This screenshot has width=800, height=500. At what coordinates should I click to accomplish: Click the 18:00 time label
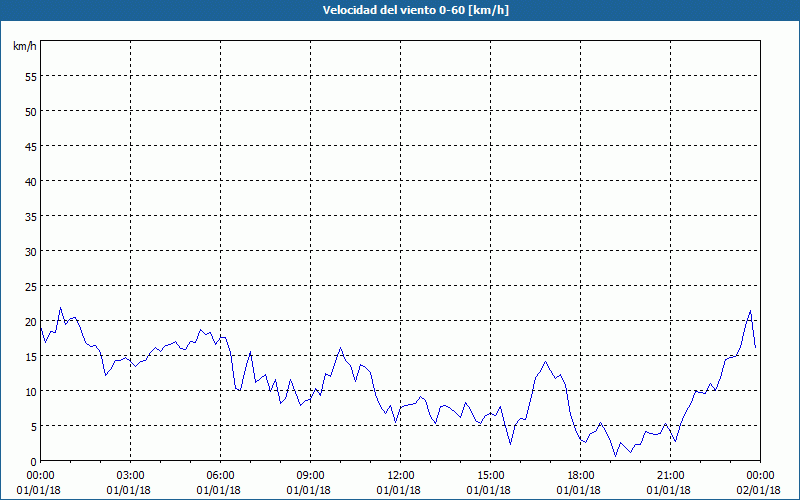tap(580, 476)
